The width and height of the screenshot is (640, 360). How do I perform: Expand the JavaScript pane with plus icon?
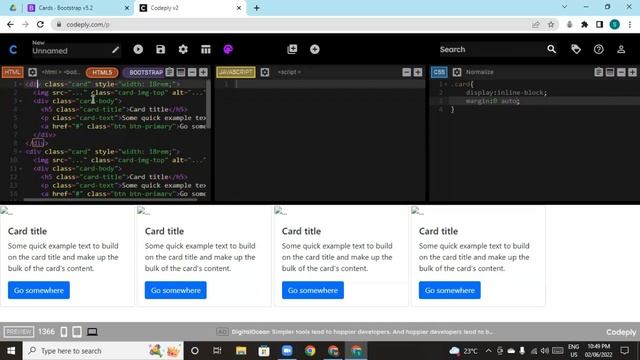(x=418, y=72)
